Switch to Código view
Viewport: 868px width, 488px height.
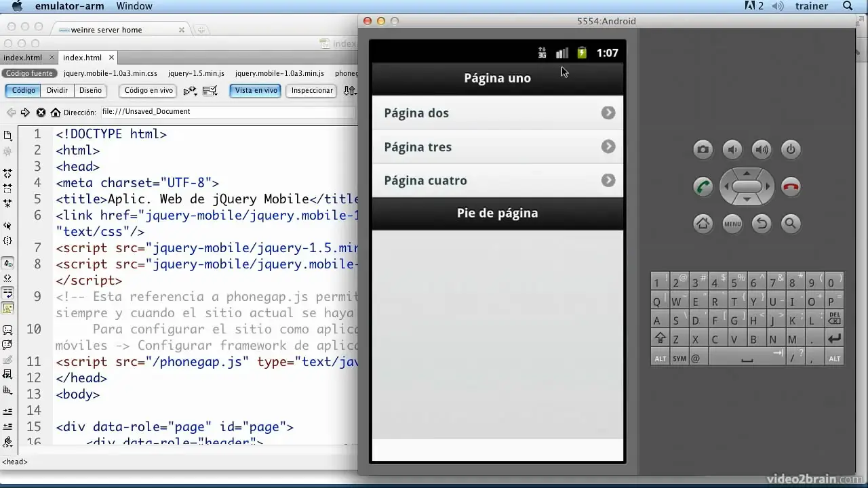click(24, 90)
